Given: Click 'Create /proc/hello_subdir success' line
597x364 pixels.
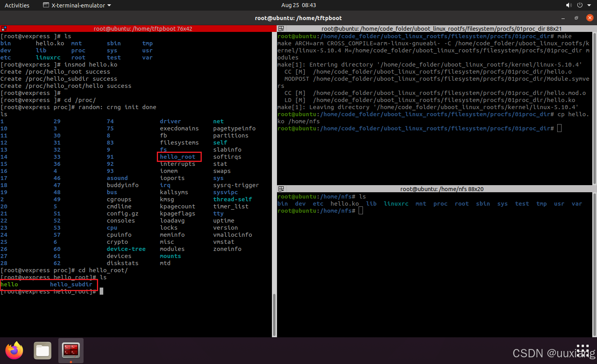Looking at the screenshot, I should pos(59,79).
